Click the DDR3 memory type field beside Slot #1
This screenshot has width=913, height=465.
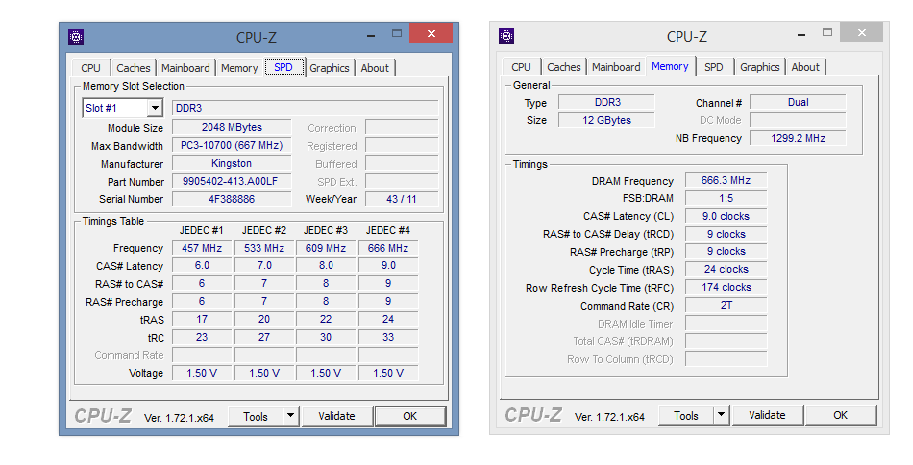coord(305,108)
